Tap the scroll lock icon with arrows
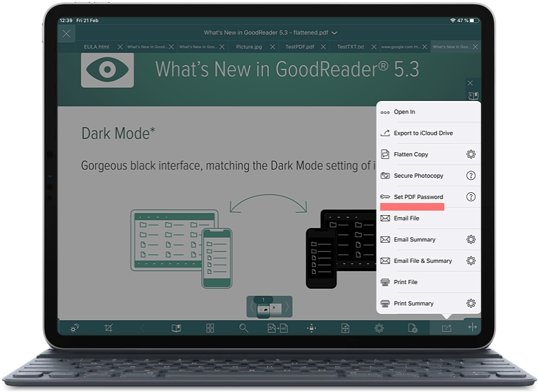 coord(312,328)
